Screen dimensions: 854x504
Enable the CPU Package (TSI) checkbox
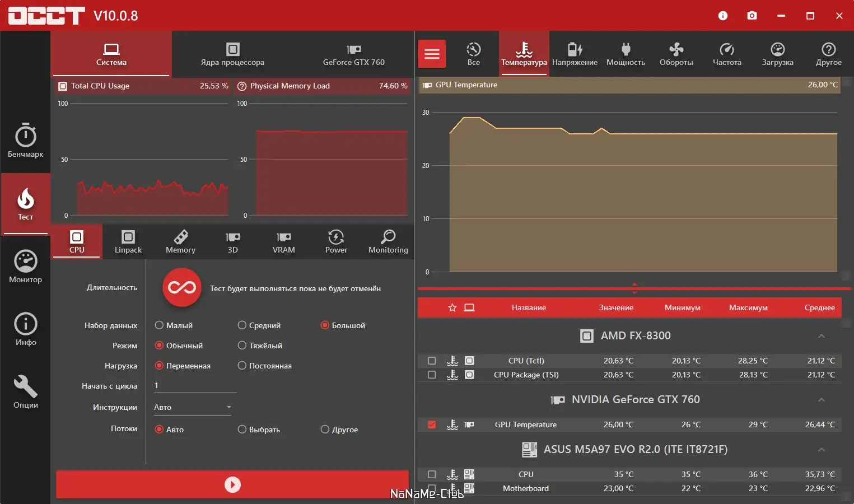[x=432, y=375]
